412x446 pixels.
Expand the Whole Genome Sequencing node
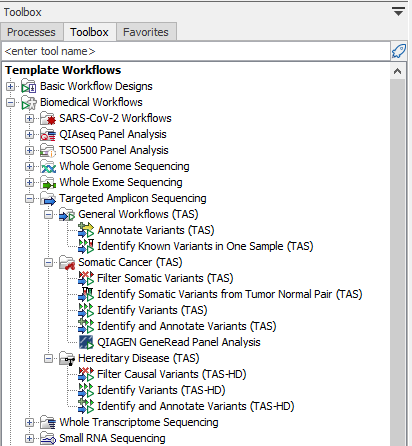tap(29, 166)
